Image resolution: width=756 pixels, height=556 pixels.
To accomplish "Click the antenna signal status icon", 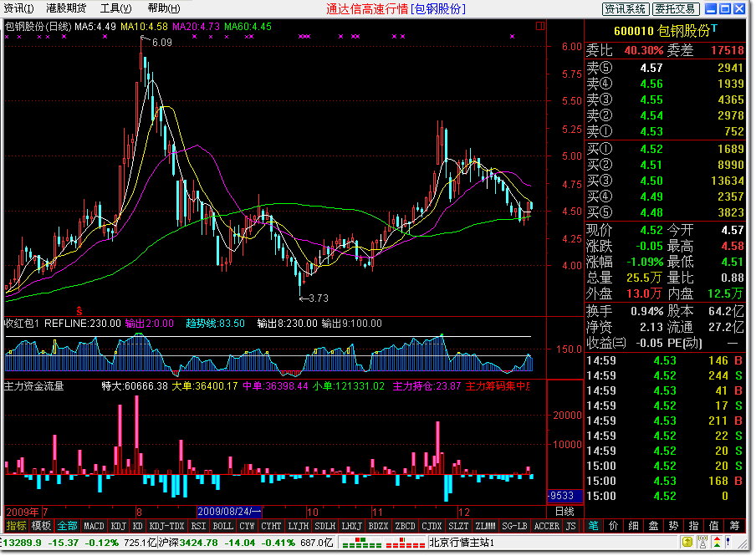I will click(702, 543).
